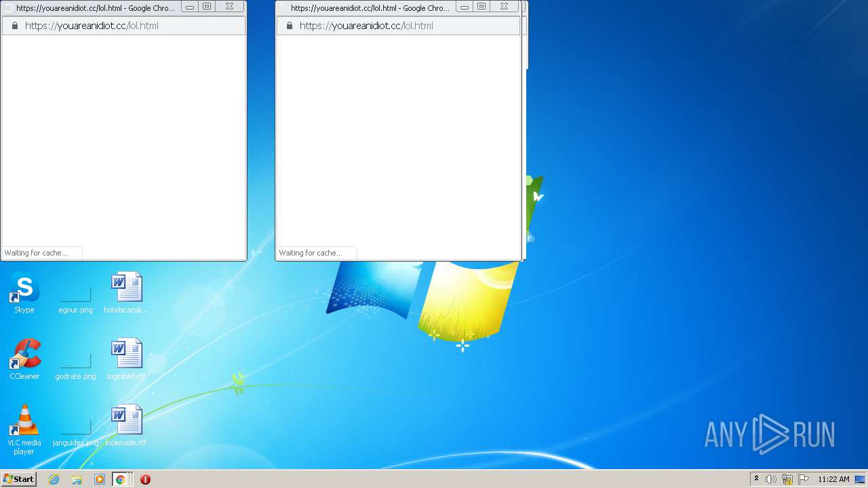Image resolution: width=868 pixels, height=488 pixels.
Task: Open the Skype desktop shortcut
Action: click(24, 293)
